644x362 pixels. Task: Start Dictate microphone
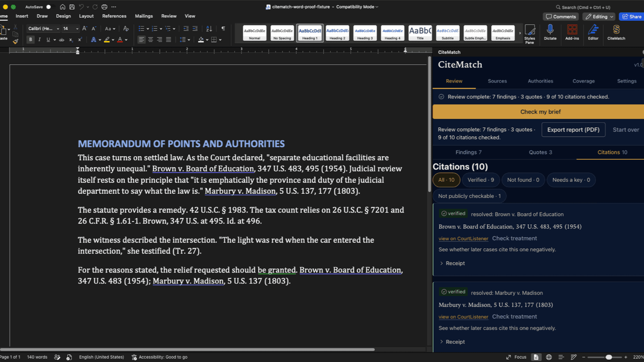point(550,33)
